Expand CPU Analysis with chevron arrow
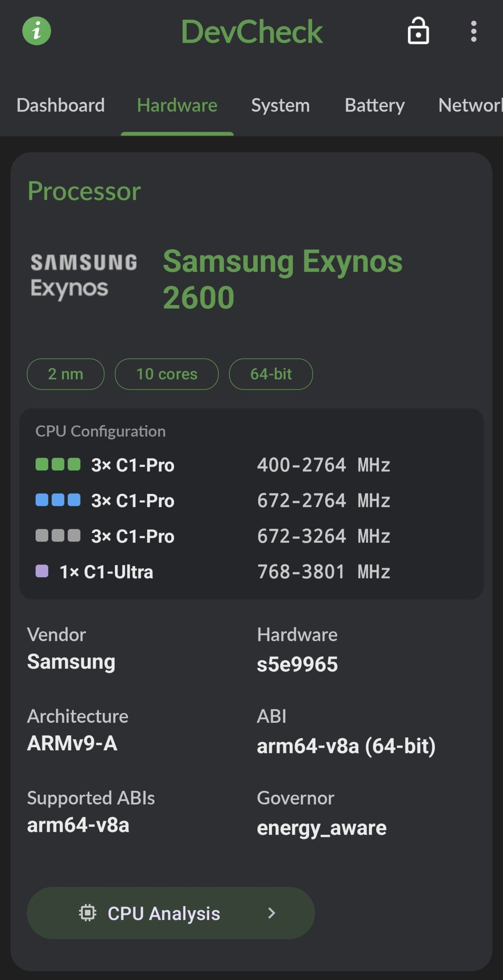Image resolution: width=503 pixels, height=980 pixels. [272, 913]
